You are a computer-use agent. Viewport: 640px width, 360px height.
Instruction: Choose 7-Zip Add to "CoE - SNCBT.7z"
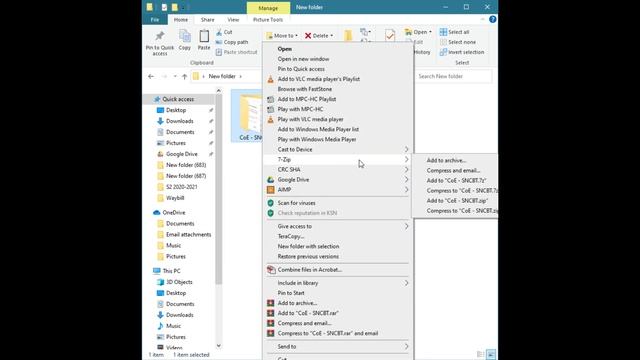click(455, 180)
